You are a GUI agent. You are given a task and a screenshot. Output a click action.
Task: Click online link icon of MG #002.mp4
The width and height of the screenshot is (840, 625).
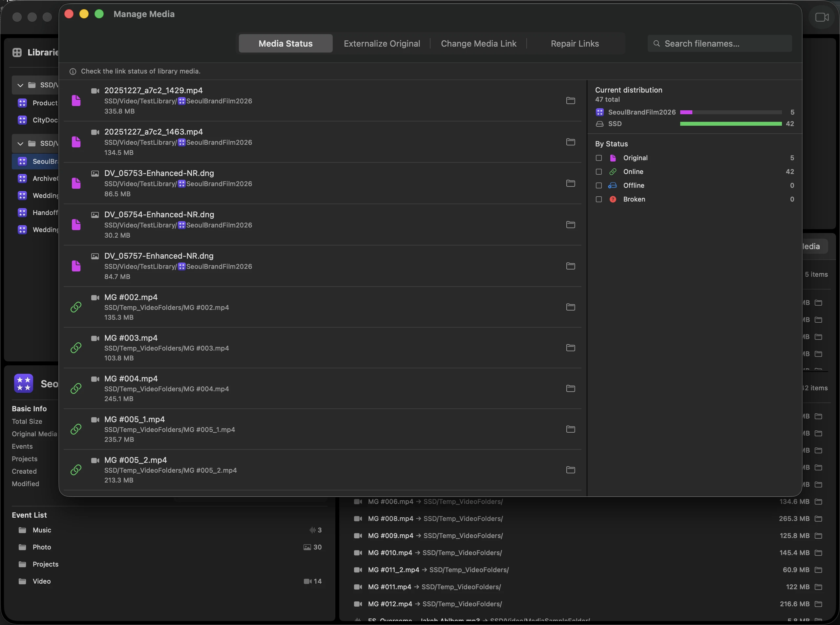click(76, 307)
